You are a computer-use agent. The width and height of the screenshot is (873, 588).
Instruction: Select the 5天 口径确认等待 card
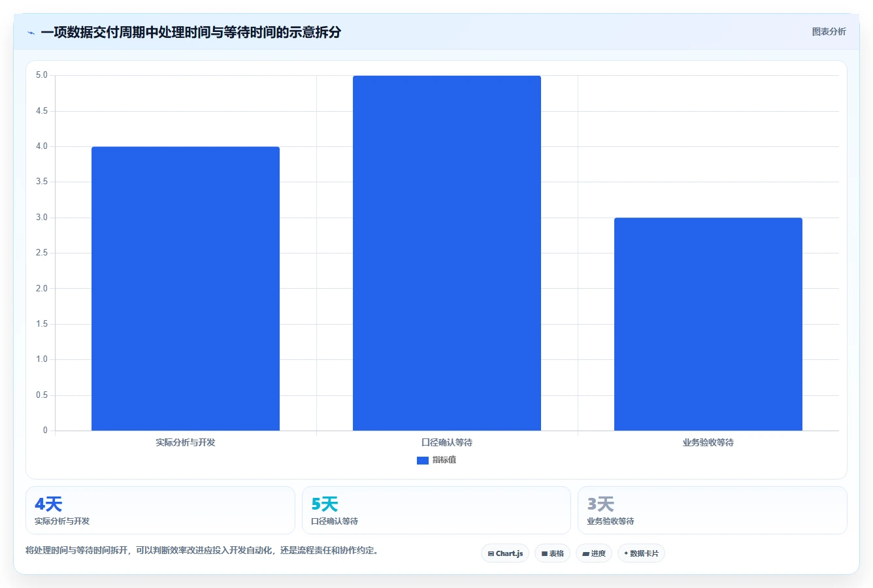(x=436, y=510)
